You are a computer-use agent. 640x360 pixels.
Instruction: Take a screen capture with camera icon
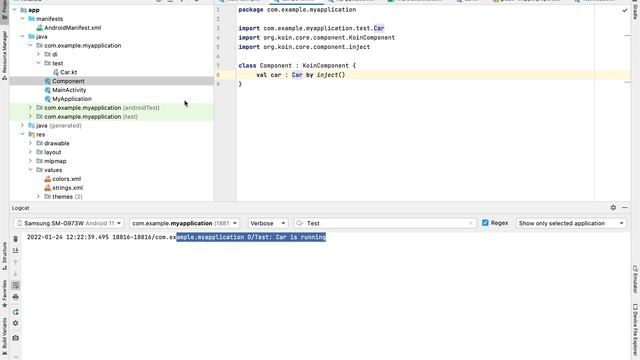click(16, 338)
